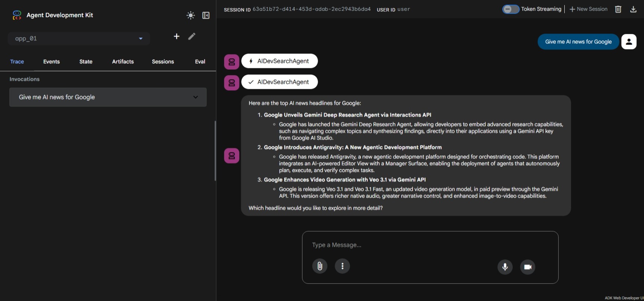
Task: Start a New Session
Action: click(588, 9)
